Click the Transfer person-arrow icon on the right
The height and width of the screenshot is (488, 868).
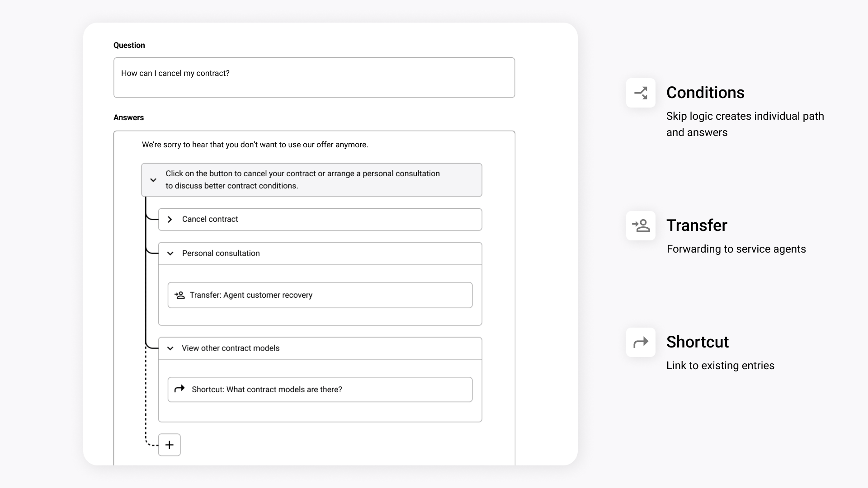pos(641,225)
